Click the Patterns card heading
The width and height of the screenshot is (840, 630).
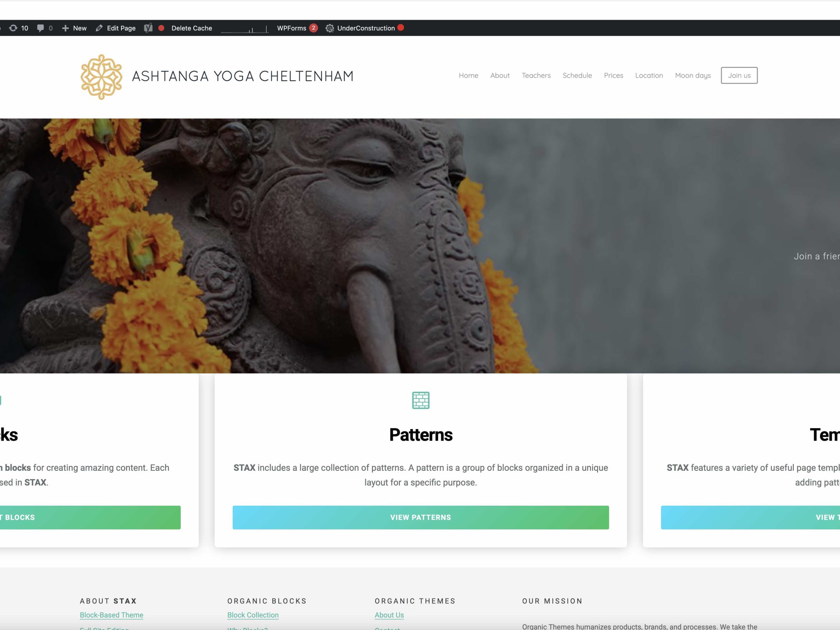(421, 435)
